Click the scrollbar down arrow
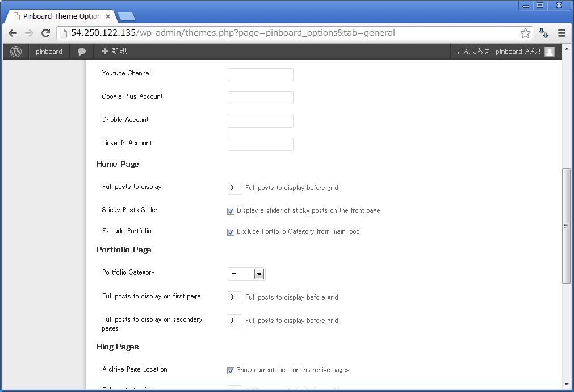574x392 pixels. [566, 385]
